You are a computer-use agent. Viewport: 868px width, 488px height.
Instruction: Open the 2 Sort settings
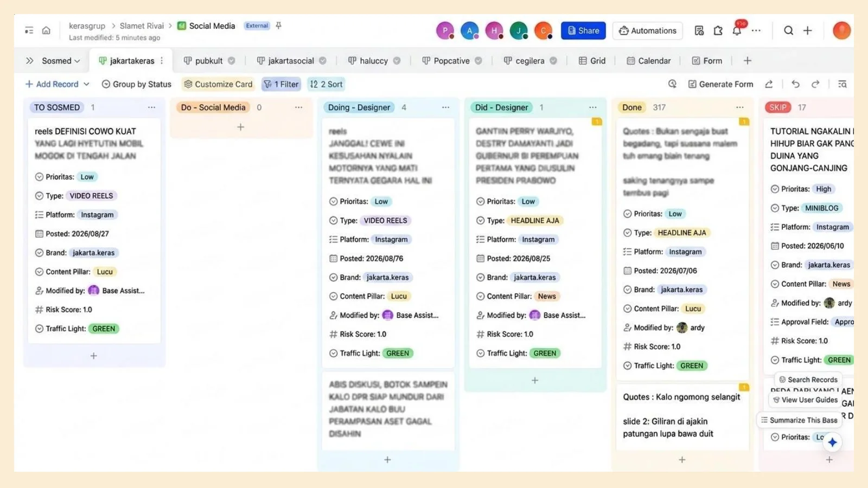pyautogui.click(x=326, y=84)
